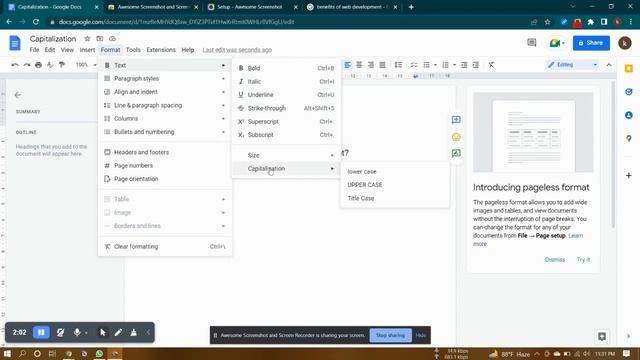Select Clear formatting menu item
Viewport: 640px width, 360px height.
pos(165,247)
